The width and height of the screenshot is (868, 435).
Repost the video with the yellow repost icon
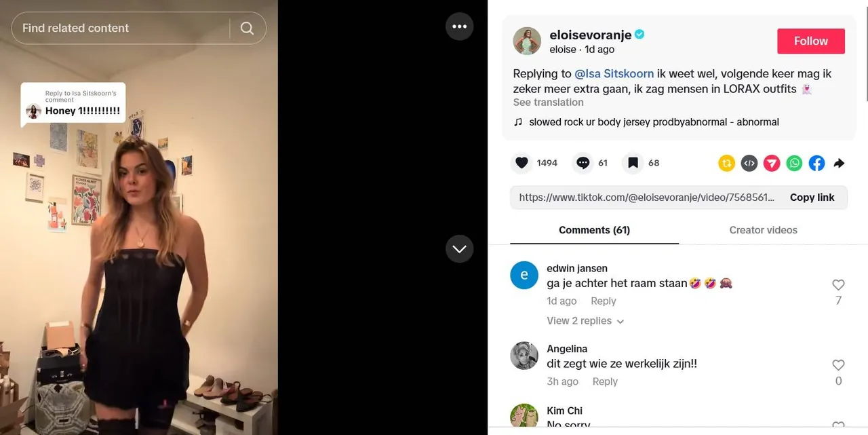[x=726, y=163]
